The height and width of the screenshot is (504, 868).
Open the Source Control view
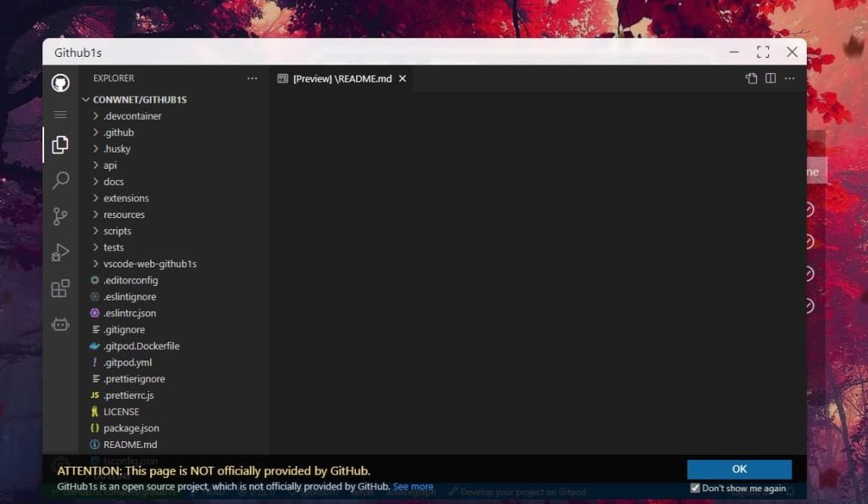coord(60,216)
